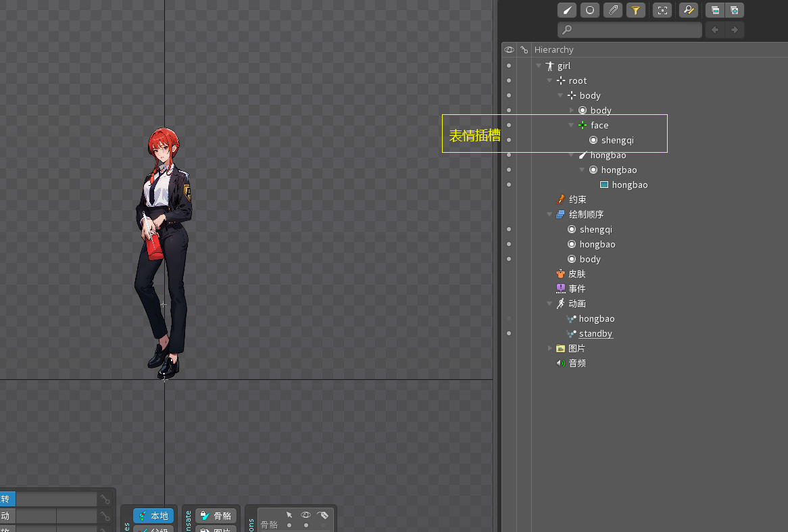Toggle the bones filter in tree toolbar

click(568, 10)
